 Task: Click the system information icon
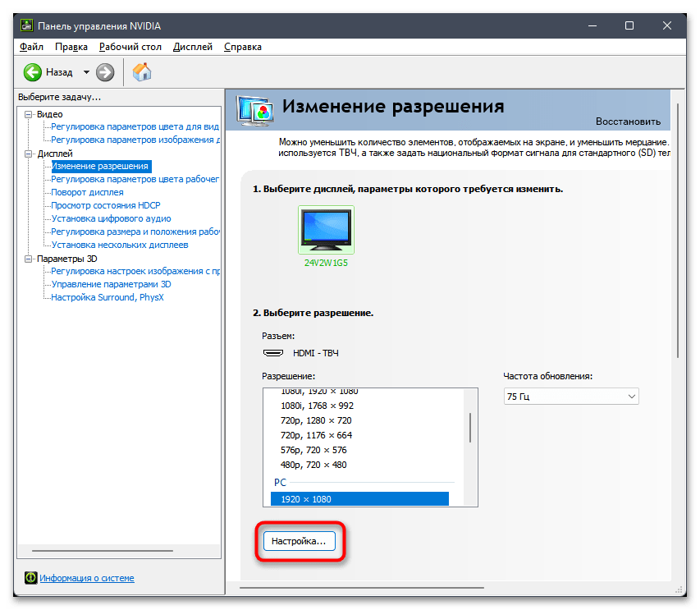tap(30, 578)
